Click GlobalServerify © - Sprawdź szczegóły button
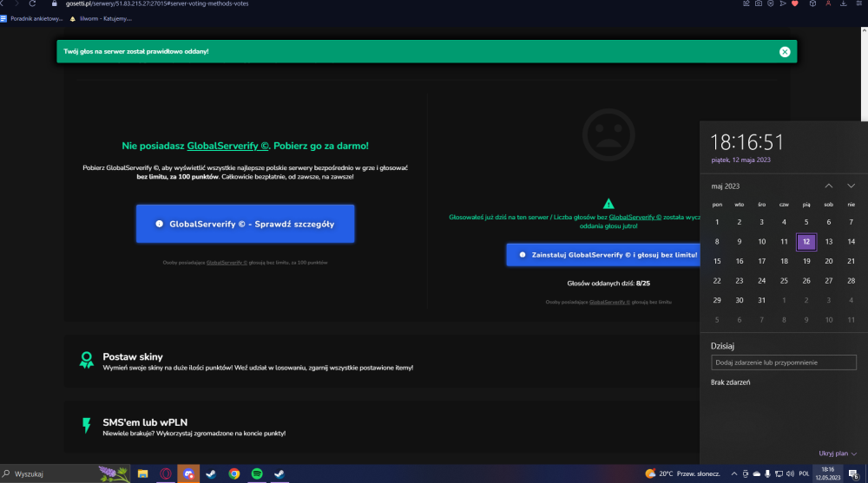868x483 pixels. (x=246, y=224)
